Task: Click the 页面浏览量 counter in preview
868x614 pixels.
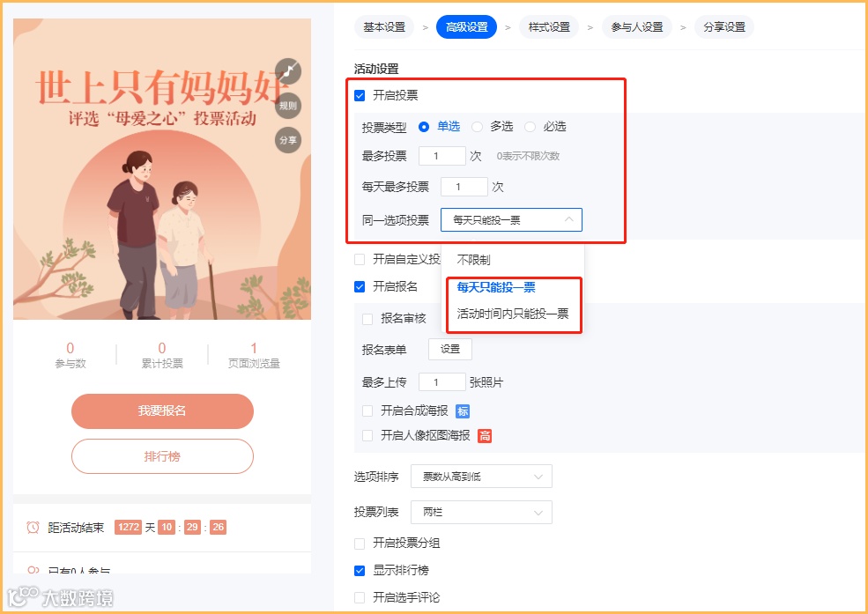Action: [254, 355]
